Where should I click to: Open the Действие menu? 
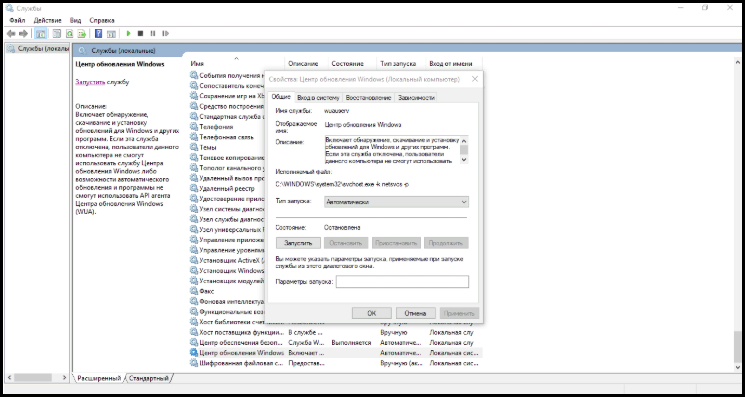pos(48,20)
